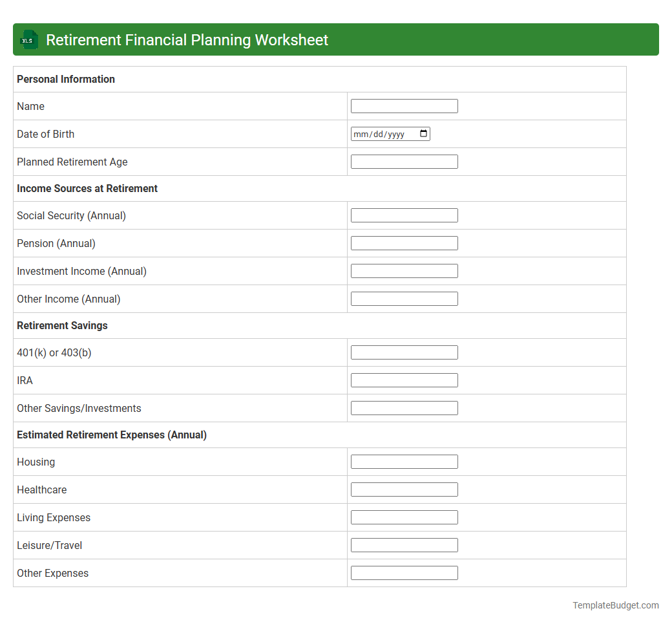Focus the Living Expenses input box
The image size is (672, 624).
[404, 517]
